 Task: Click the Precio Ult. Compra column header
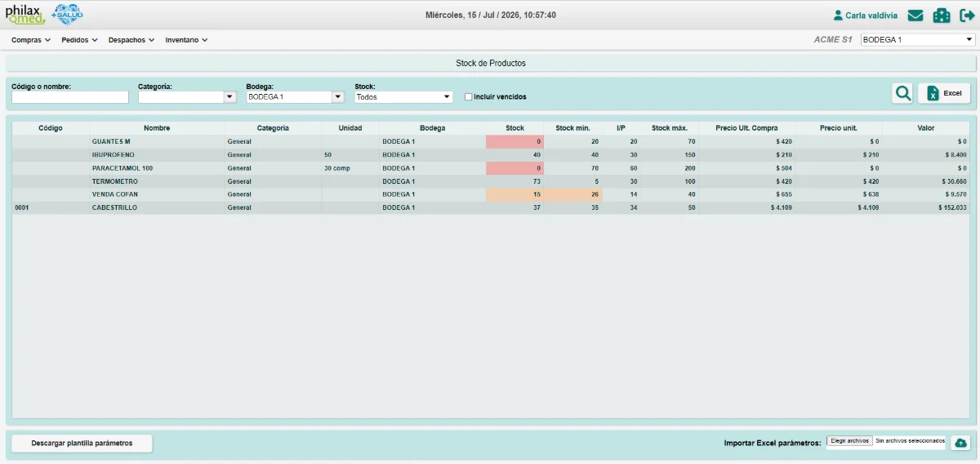pyautogui.click(x=746, y=128)
